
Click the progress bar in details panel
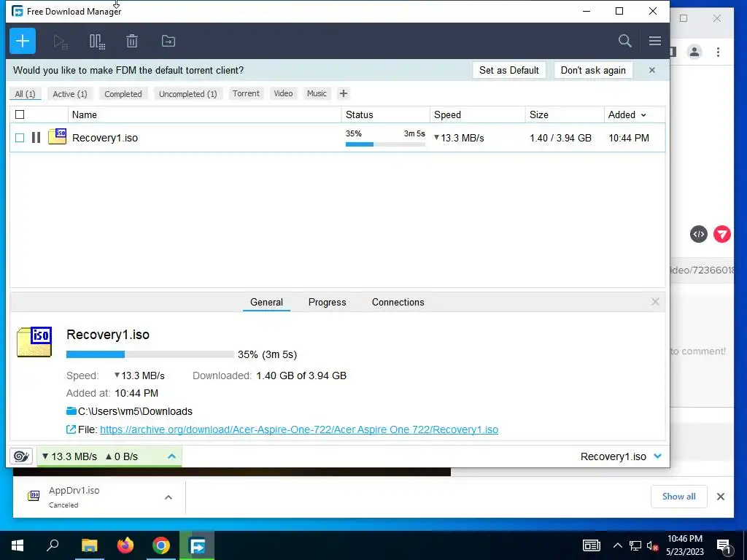(x=150, y=354)
